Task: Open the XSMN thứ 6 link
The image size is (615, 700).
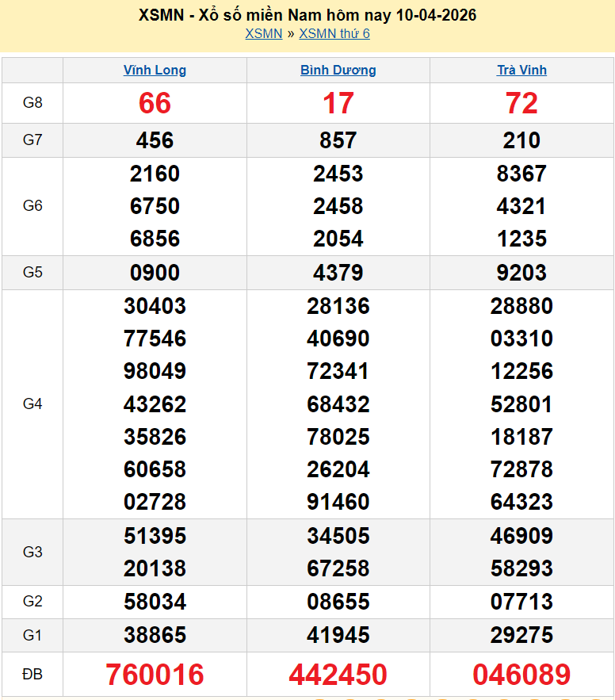Action: pos(334,33)
